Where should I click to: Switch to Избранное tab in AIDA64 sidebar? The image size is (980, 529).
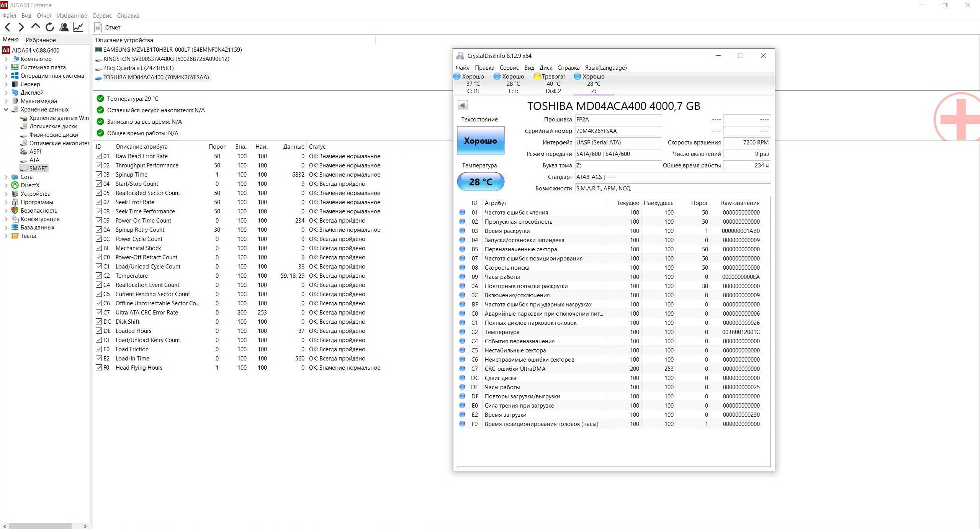[41, 40]
